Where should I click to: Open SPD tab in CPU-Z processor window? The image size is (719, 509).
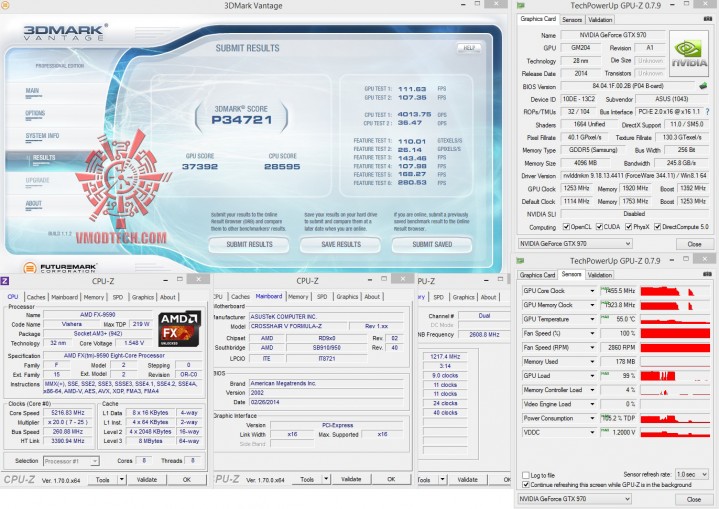[118, 297]
